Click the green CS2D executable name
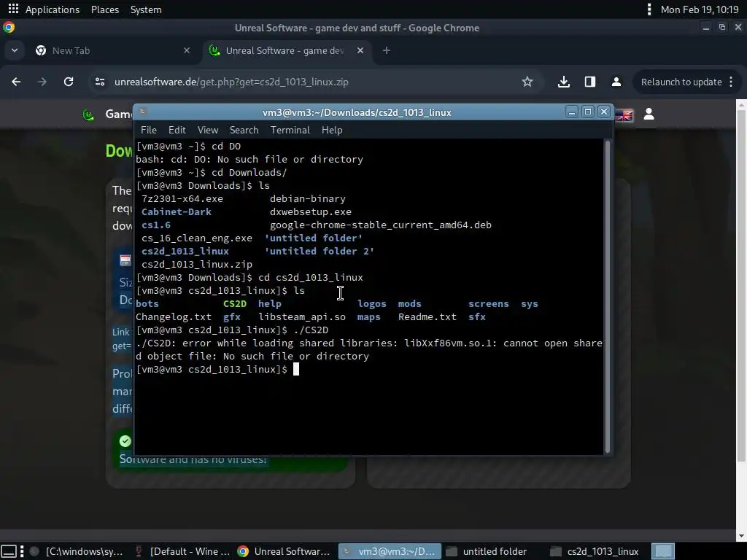Viewport: 747px width, 560px height. 235,304
